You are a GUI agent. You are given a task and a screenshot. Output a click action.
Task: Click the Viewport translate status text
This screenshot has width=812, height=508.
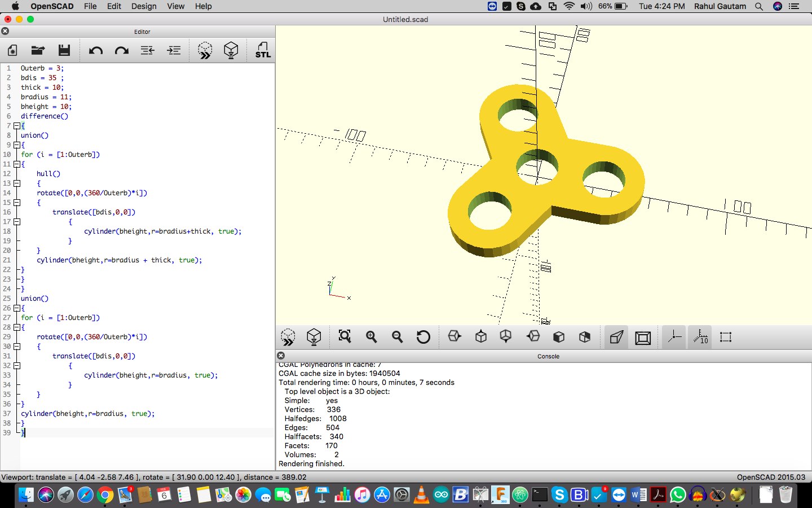[x=154, y=478]
